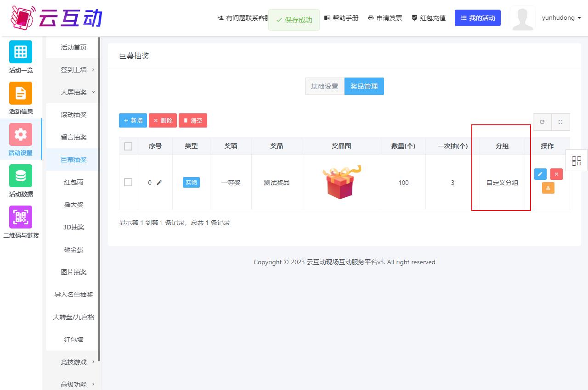Image resolution: width=588 pixels, height=390 pixels.
Task: Click the red delete X button in row
Action: [x=556, y=174]
